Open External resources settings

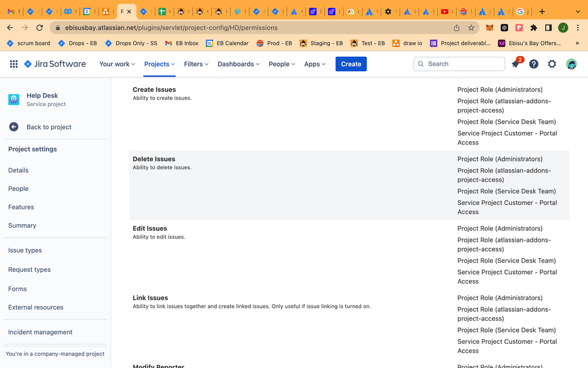pos(35,307)
